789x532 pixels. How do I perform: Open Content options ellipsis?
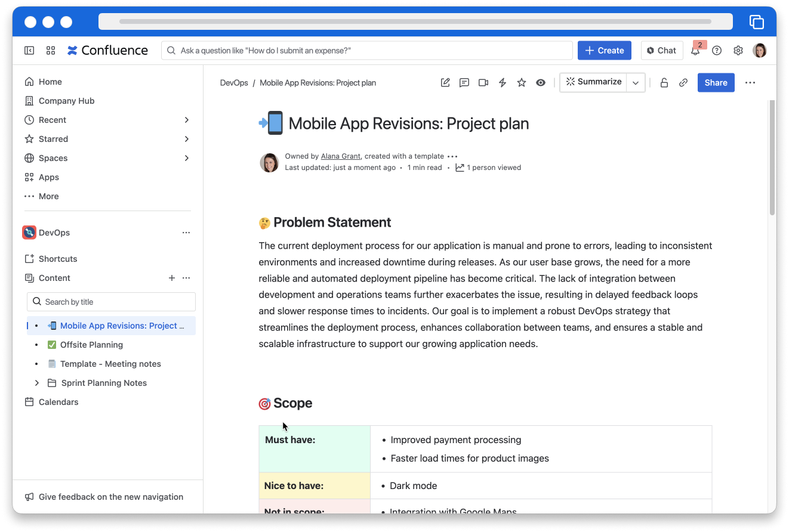tap(186, 278)
